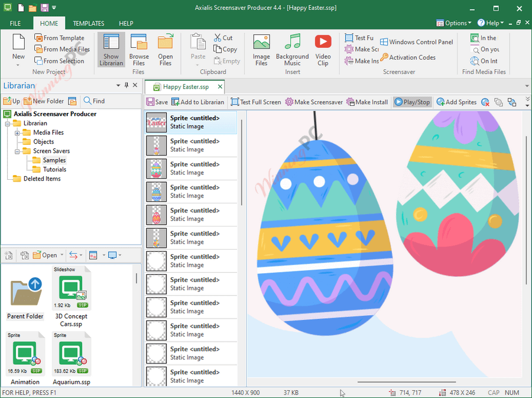Open Browse Files in the ribbon
The image size is (532, 398).
139,50
